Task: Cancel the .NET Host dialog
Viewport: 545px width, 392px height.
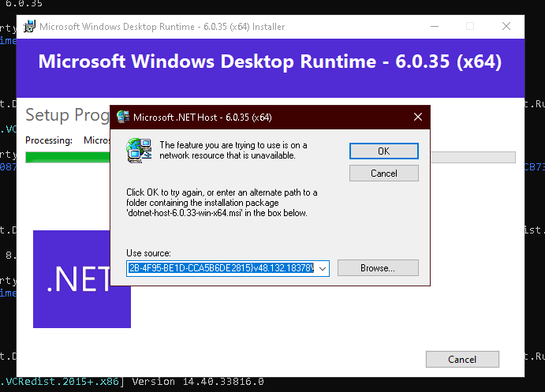Action: tap(384, 173)
